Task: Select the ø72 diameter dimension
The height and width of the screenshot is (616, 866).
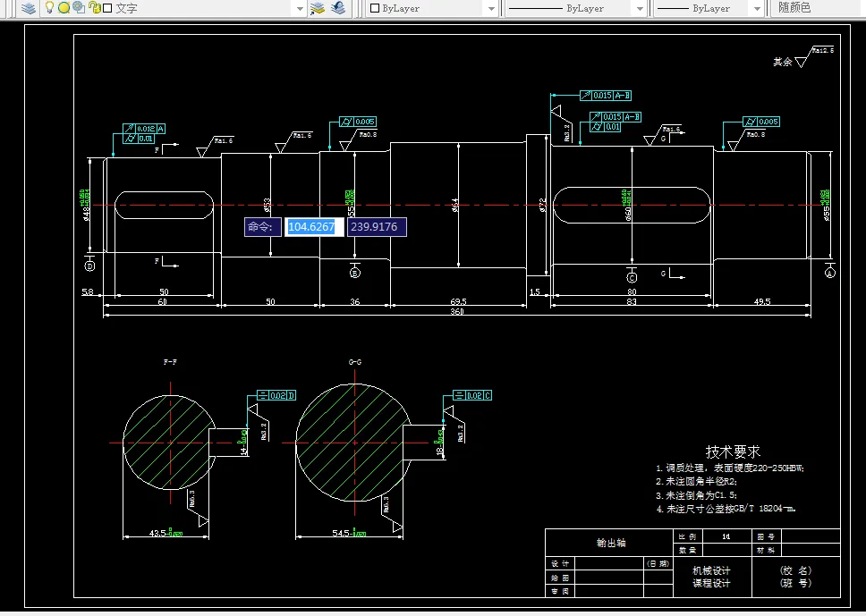Action: (x=542, y=206)
